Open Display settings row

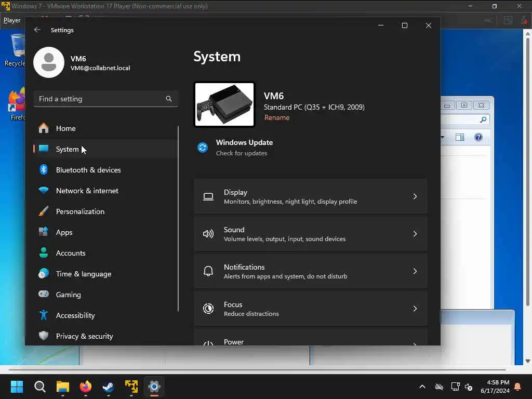(x=311, y=196)
